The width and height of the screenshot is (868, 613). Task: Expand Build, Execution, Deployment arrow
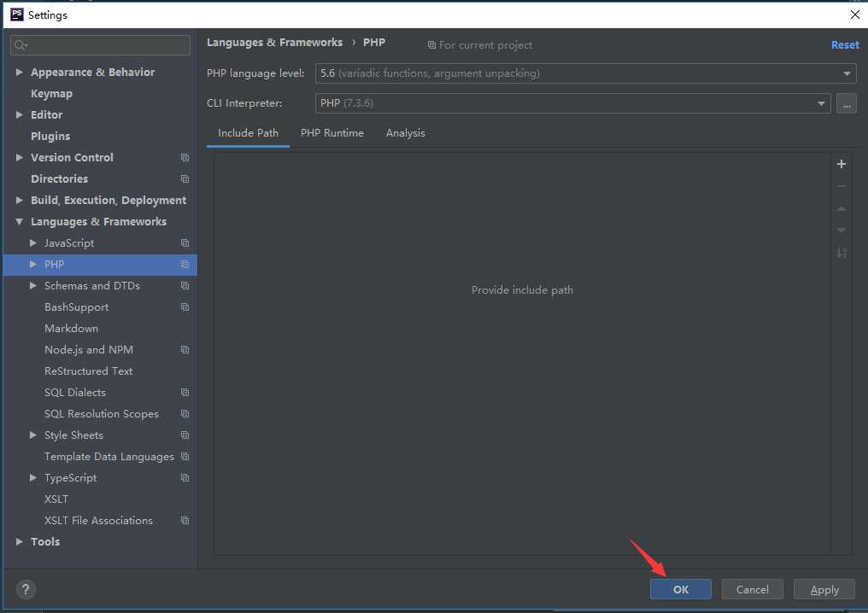coord(20,201)
